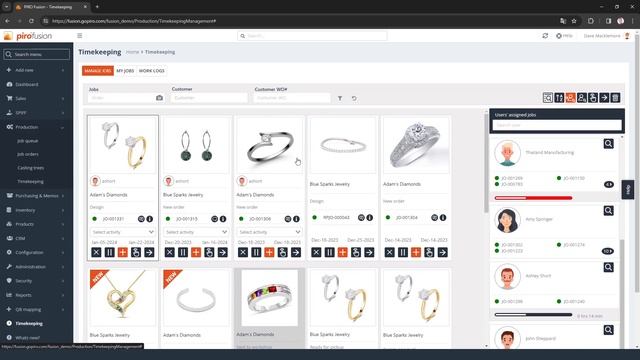This screenshot has height=360, width=640.
Task: Focus the Customer WO# filter input
Action: (x=292, y=98)
